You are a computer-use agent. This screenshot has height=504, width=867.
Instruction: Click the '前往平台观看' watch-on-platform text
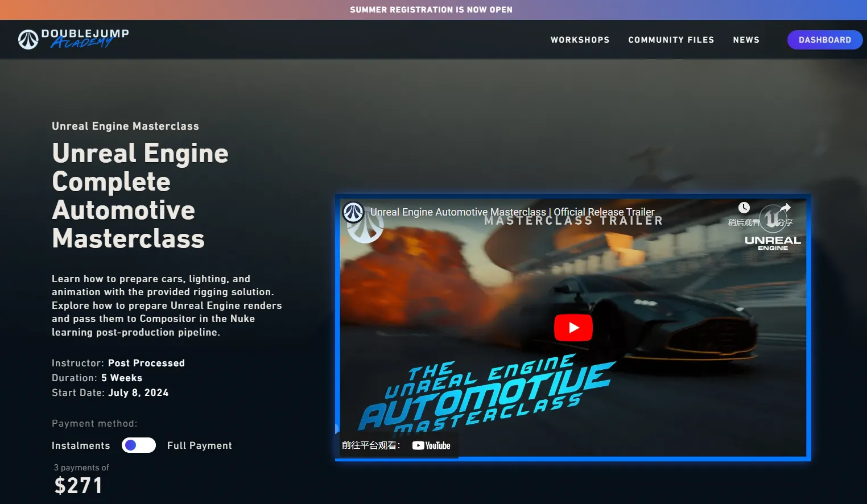coord(371,445)
